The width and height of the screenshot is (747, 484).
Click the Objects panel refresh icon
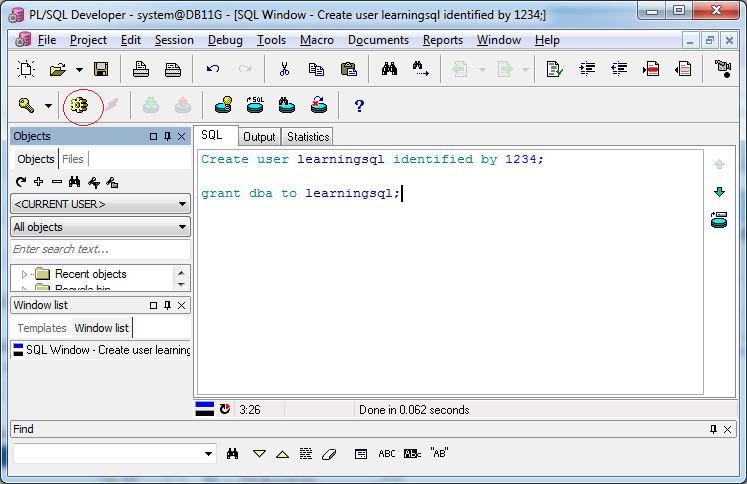(x=20, y=182)
